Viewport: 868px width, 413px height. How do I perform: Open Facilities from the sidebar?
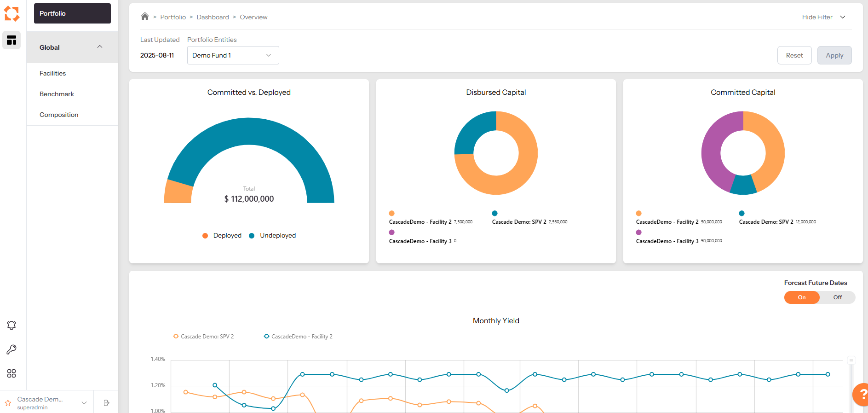52,73
